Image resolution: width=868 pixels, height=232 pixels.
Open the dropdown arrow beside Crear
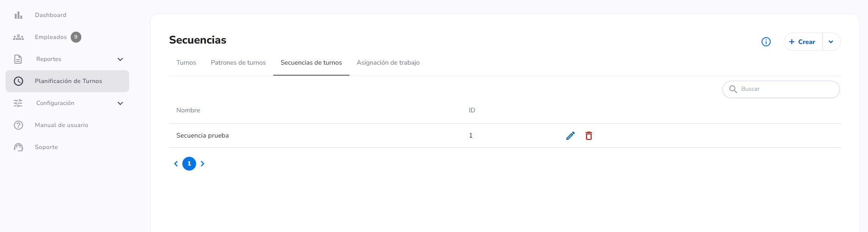831,42
